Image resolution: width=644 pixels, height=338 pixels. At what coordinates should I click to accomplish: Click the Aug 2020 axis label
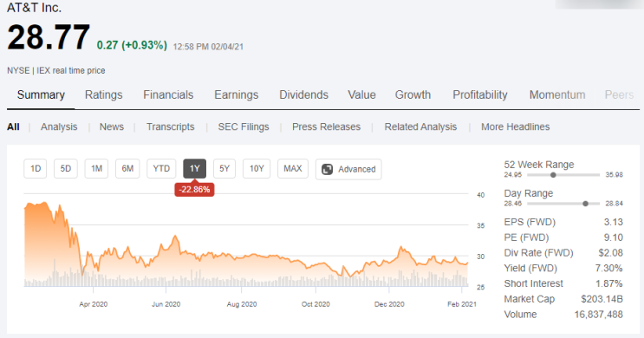242,304
